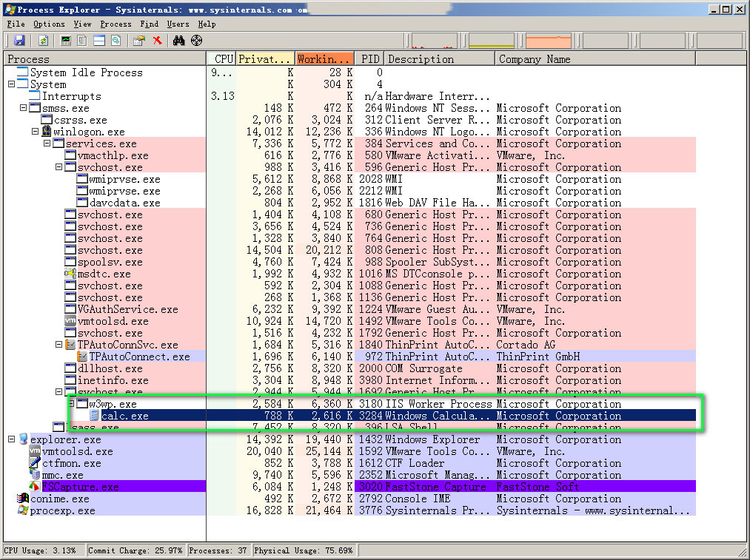
Task: Open the System Information graph icon
Action: pos(66,41)
